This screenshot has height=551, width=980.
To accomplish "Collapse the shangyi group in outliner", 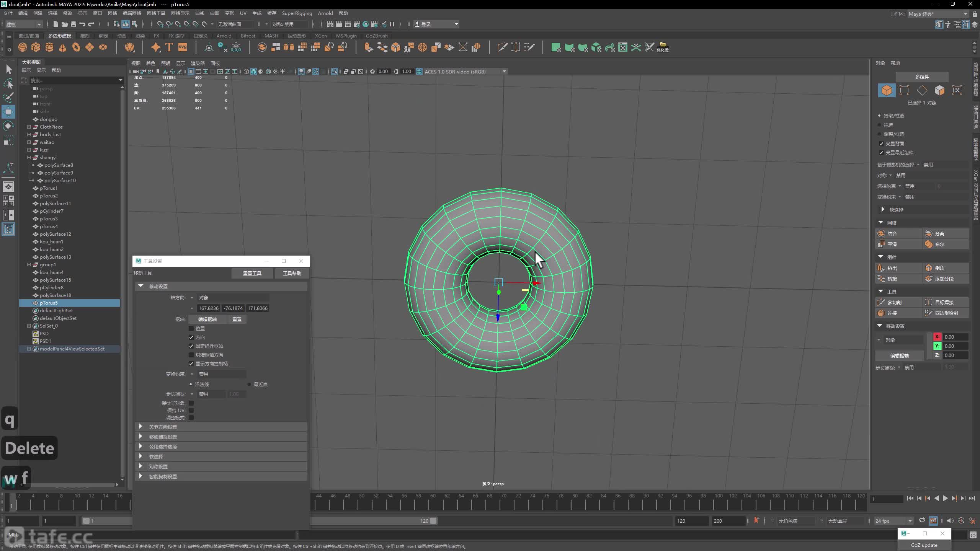I will tap(29, 157).
